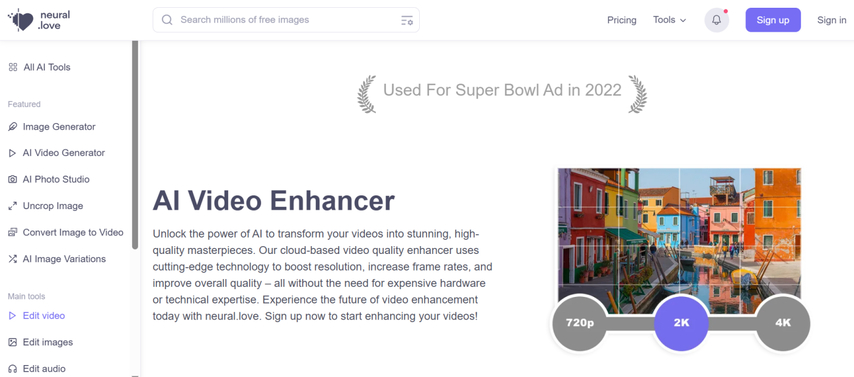
Task: Click the Sign in link
Action: 832,20
